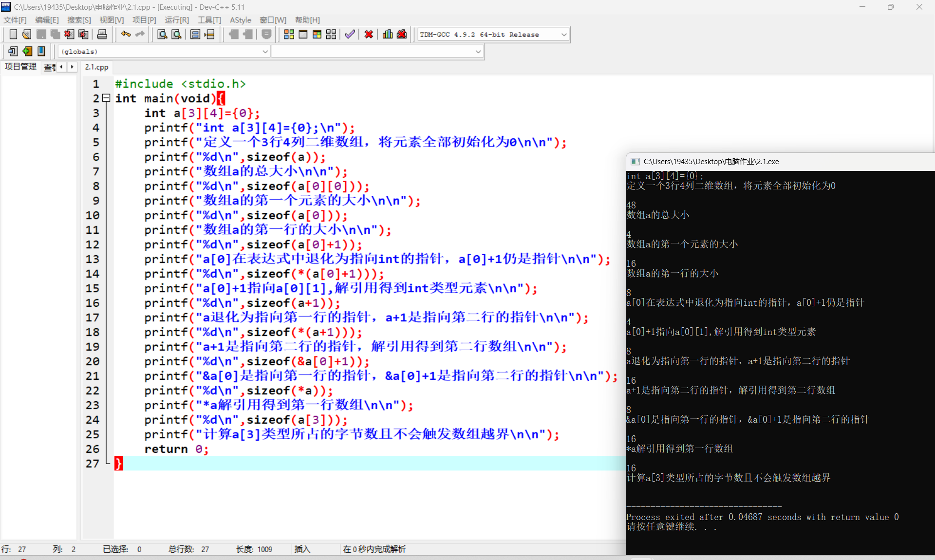Open the empty members dropdown beside globals
935x560 pixels.
tap(478, 51)
